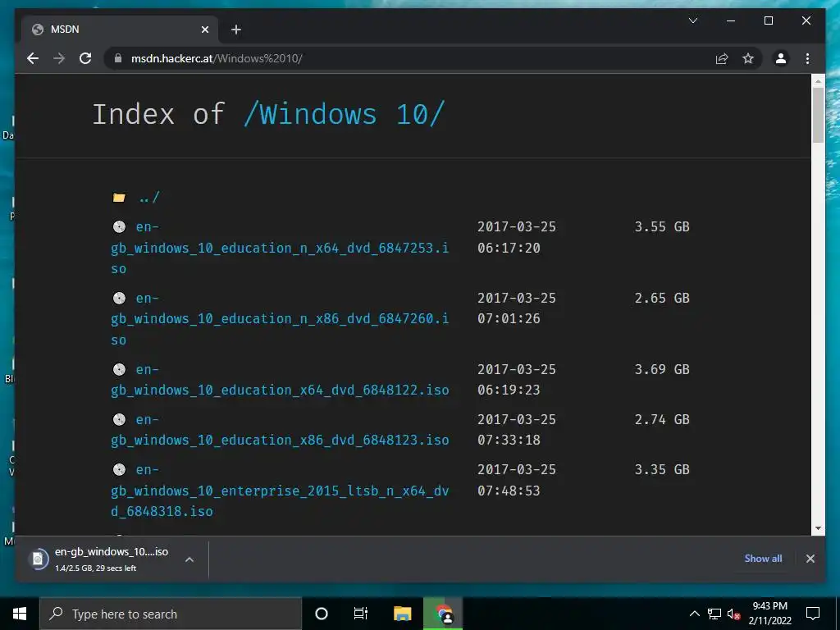
Task: Click the date 2017-03-25 06:17:20
Action: [x=517, y=237]
